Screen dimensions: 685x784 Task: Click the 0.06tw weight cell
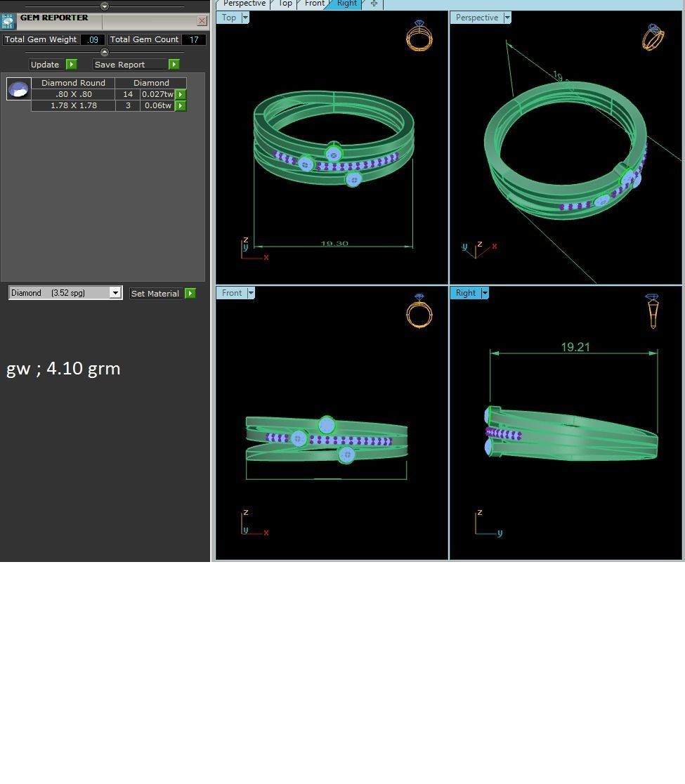click(157, 105)
